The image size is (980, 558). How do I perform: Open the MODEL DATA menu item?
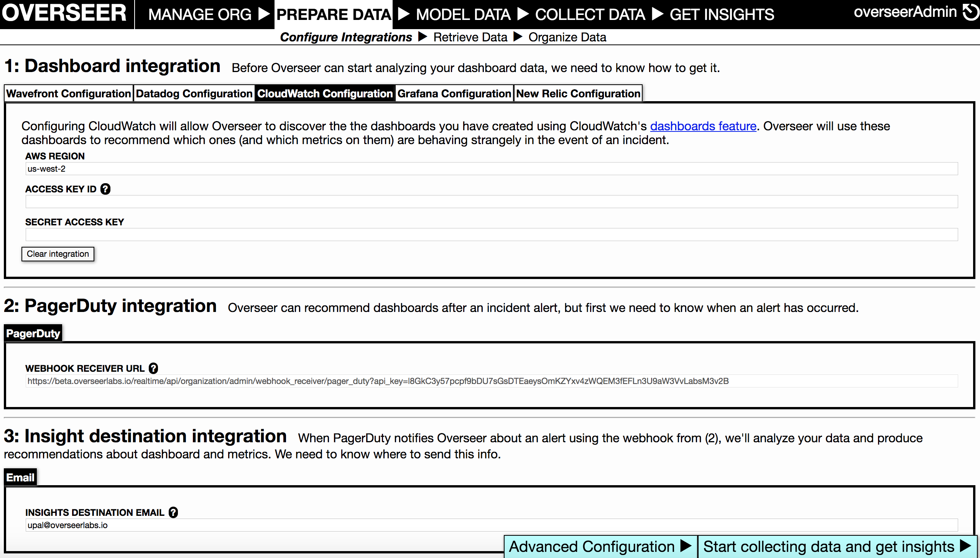(x=463, y=15)
